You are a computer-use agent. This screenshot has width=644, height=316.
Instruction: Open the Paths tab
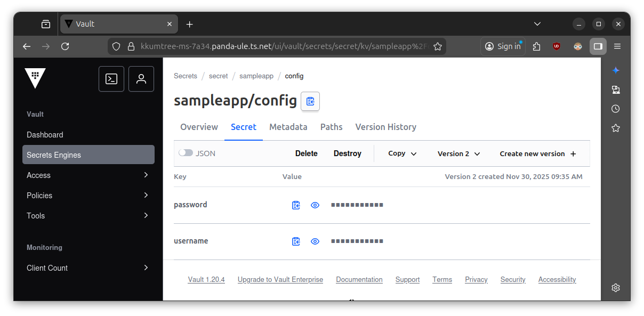point(332,127)
